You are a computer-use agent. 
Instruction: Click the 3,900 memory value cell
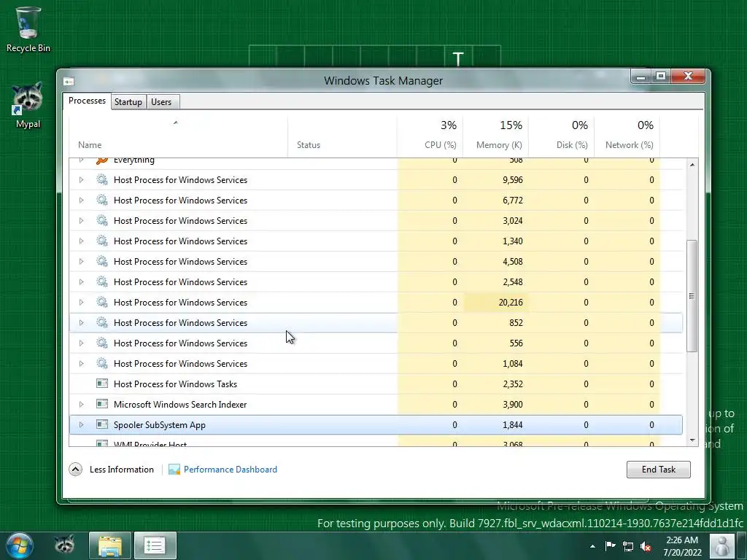[x=495, y=404]
